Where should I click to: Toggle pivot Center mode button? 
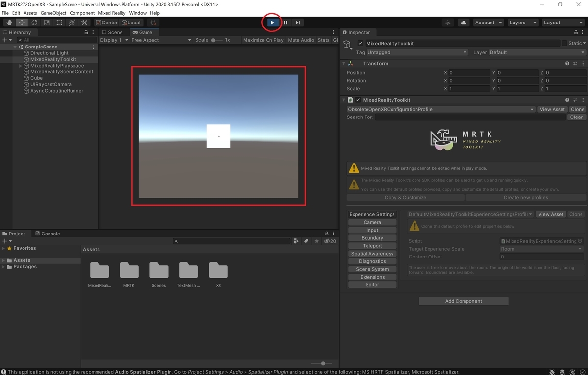[x=106, y=23]
